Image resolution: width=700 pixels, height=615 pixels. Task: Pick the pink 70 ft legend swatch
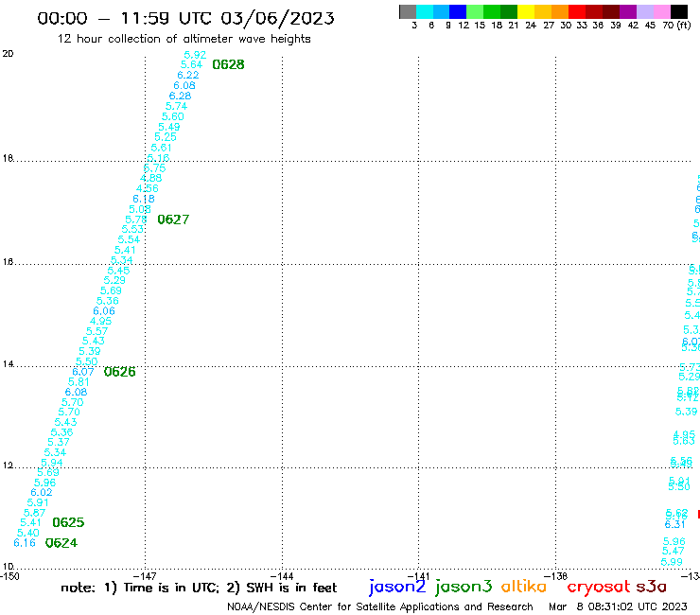(661, 11)
